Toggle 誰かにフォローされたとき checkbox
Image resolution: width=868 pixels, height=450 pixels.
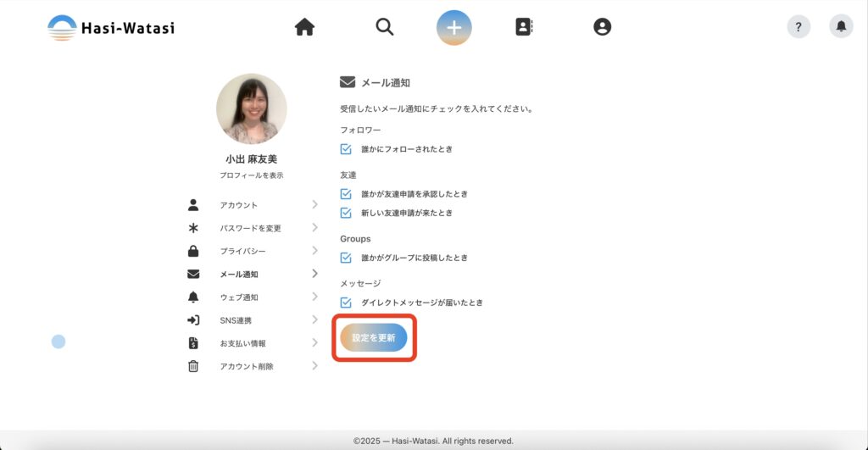pos(346,149)
